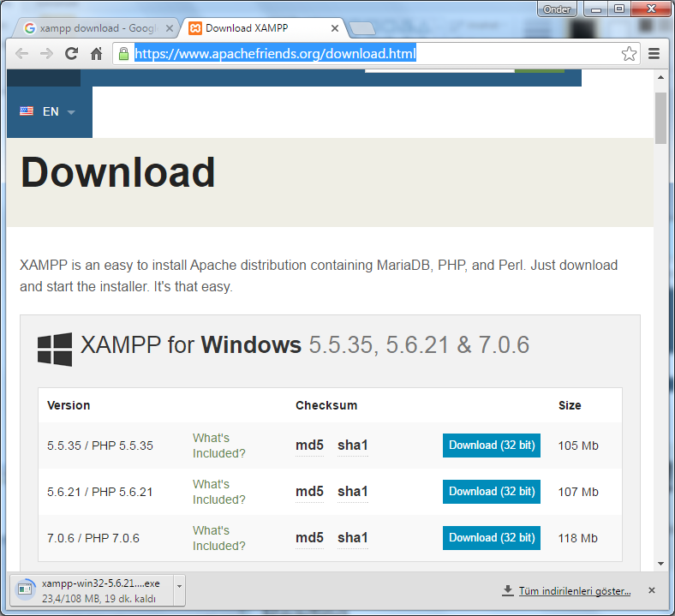This screenshot has width=675, height=616.
Task: Click the 118 Mb size value
Action: click(577, 538)
